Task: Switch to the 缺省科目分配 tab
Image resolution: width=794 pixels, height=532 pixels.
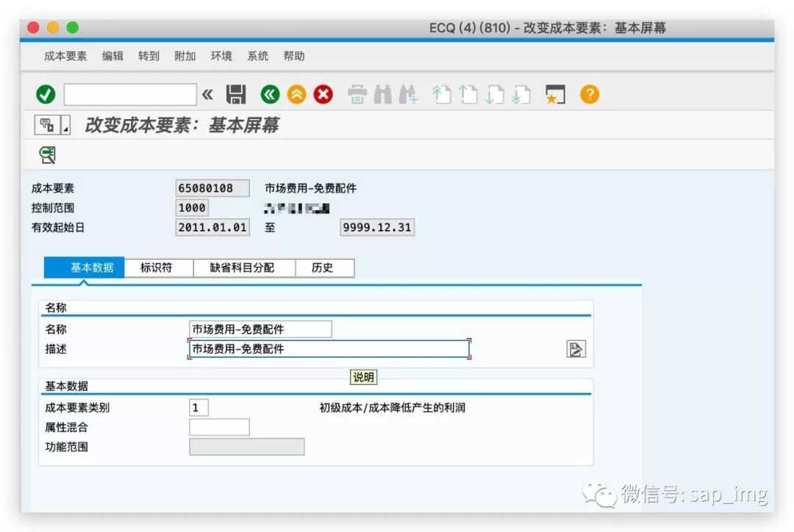Action: (x=244, y=267)
